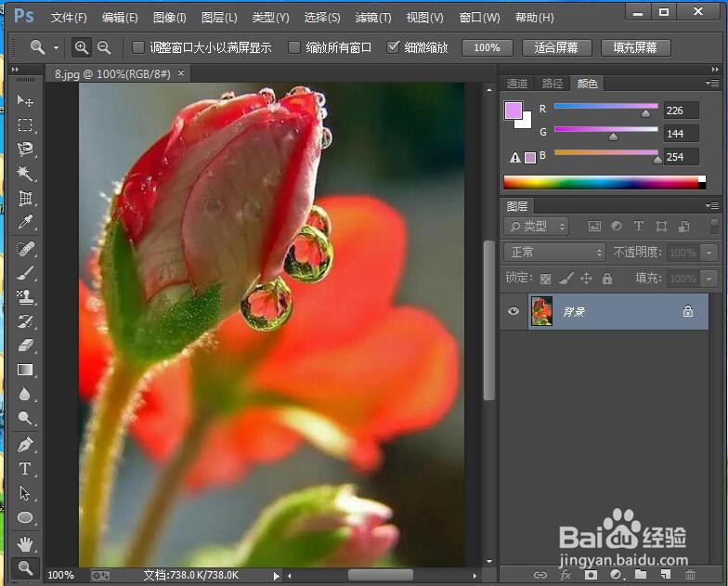The height and width of the screenshot is (586, 728).
Task: Choose zoom in mode in options bar
Action: coord(82,47)
